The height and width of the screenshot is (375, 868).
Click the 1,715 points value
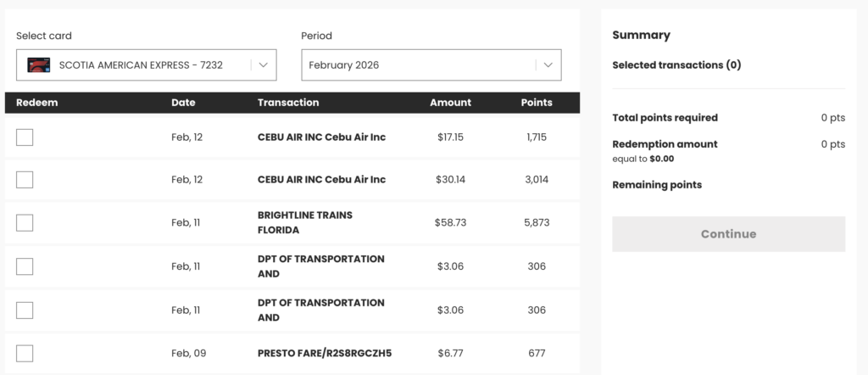point(537,137)
